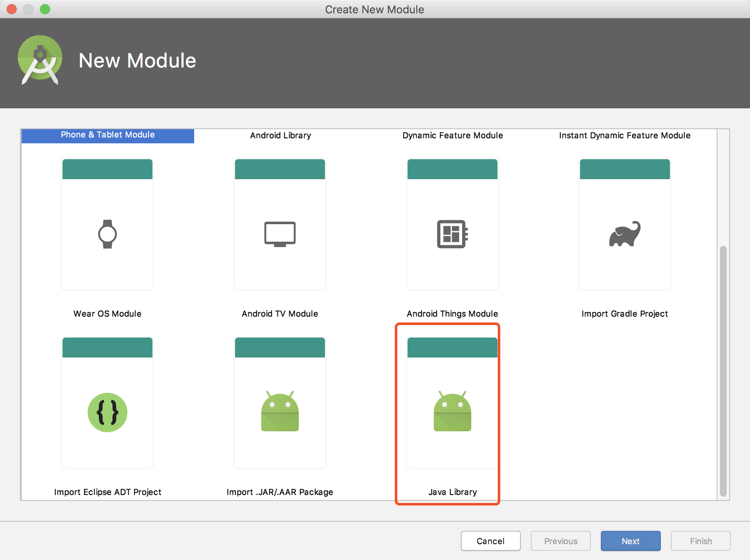The image size is (750, 560).
Task: Click the Finish button
Action: tap(701, 541)
